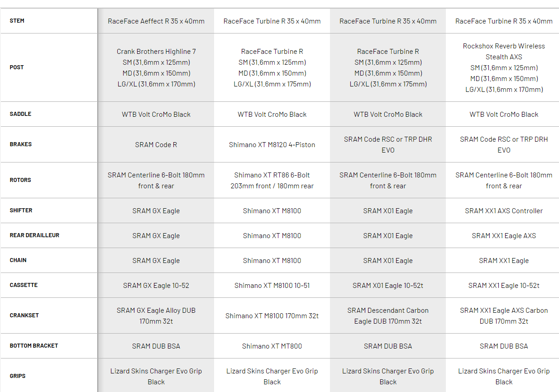
Task: Select the ROTORS row label
Action: tap(20, 180)
